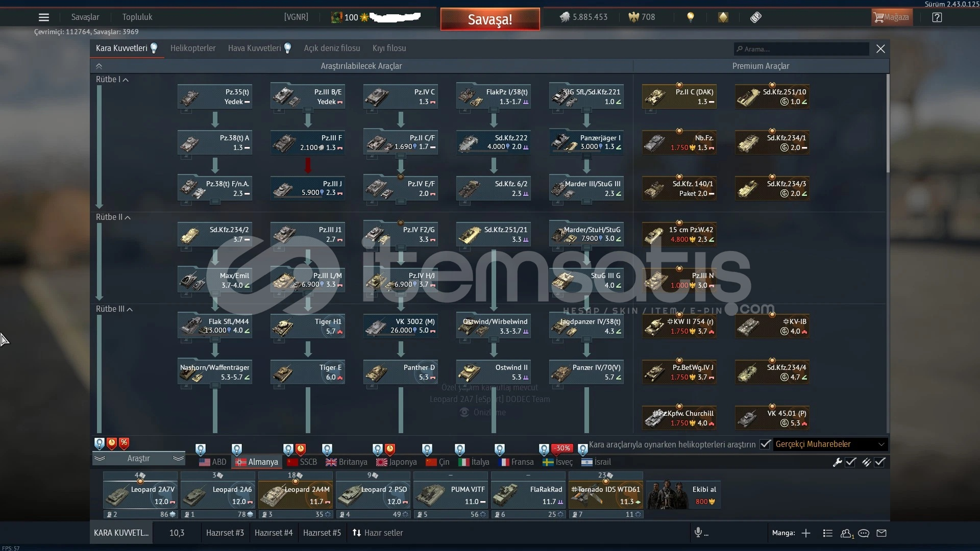
Task: Collapse Rütbe I rank section
Action: coord(112,80)
